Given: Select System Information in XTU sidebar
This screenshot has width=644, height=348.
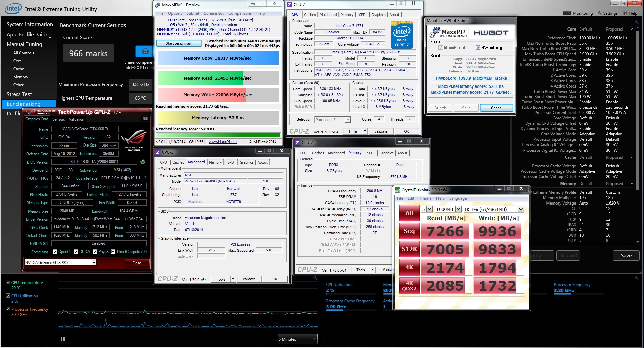Looking at the screenshot, I should click(30, 24).
